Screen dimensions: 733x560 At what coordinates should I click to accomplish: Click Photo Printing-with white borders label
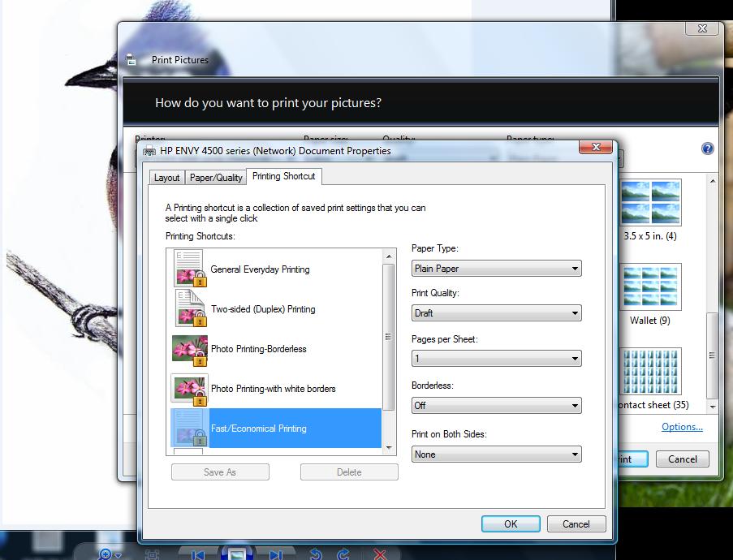pyautogui.click(x=273, y=389)
